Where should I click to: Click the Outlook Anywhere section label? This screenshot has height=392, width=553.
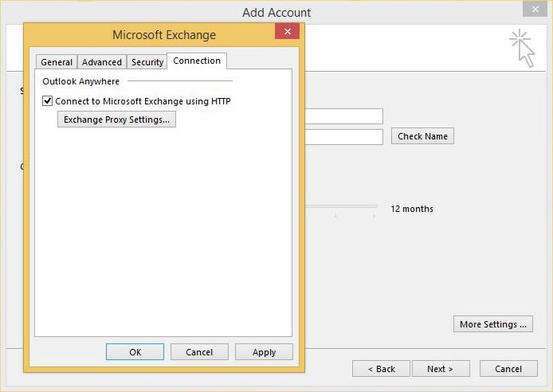pyautogui.click(x=80, y=81)
